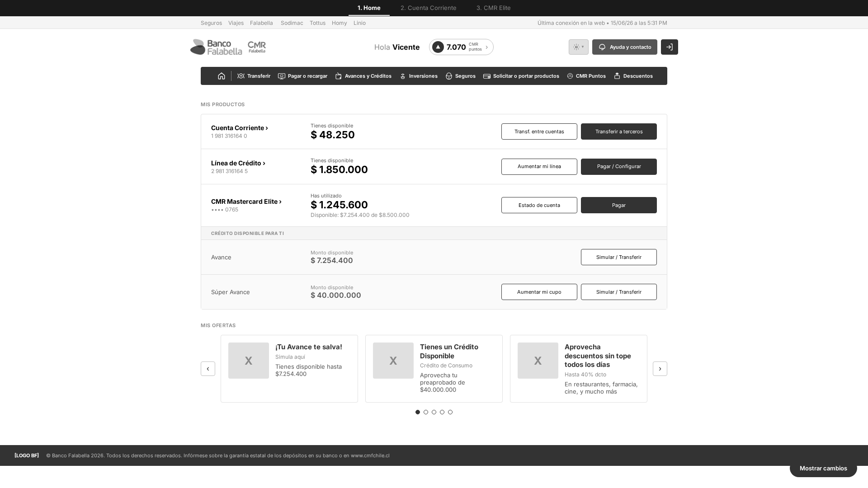This screenshot has height=488, width=868.
Task: Click Mostrar cambios button
Action: coord(823,468)
